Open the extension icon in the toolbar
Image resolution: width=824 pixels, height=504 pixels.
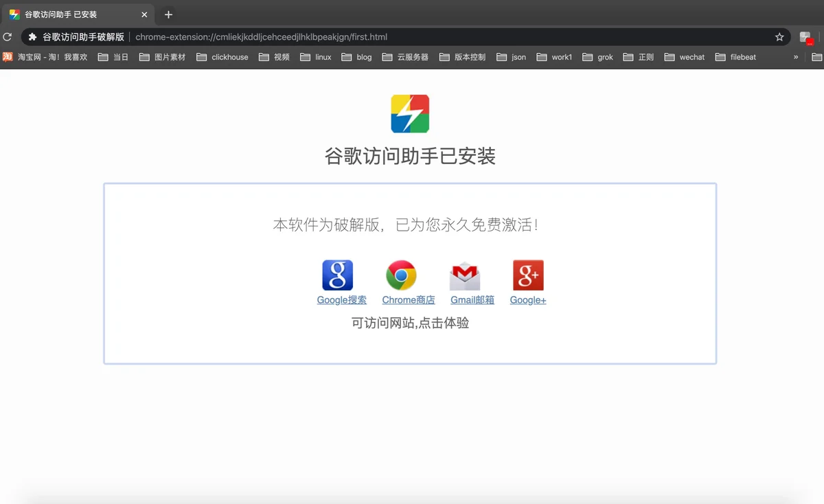coord(805,37)
